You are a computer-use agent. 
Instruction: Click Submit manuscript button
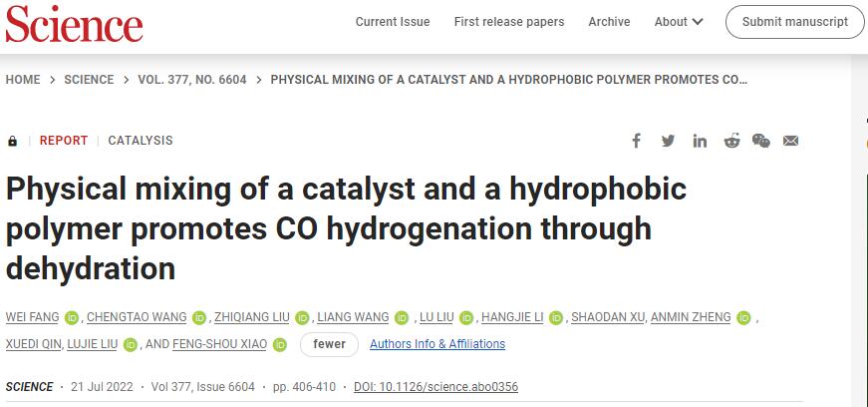coord(795,22)
